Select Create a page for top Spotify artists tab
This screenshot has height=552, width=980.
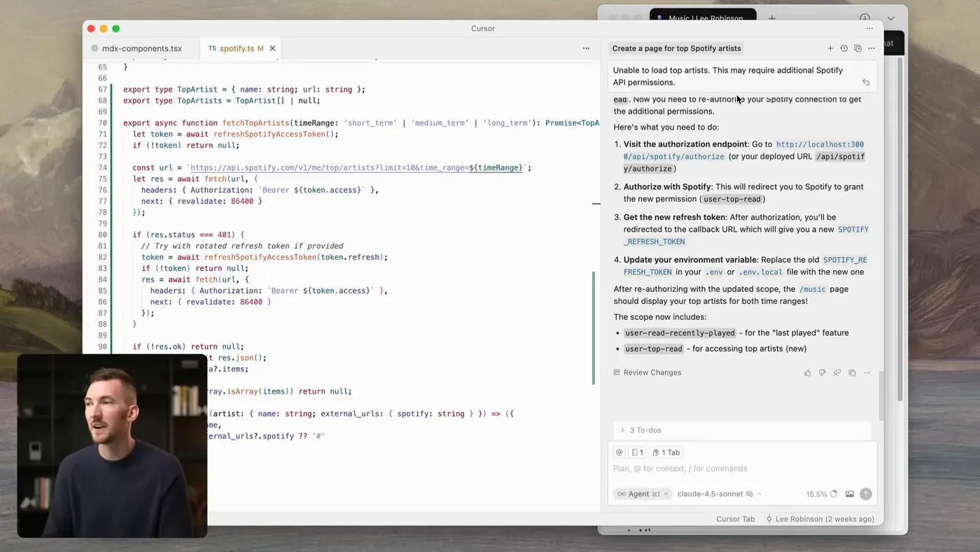tap(676, 48)
